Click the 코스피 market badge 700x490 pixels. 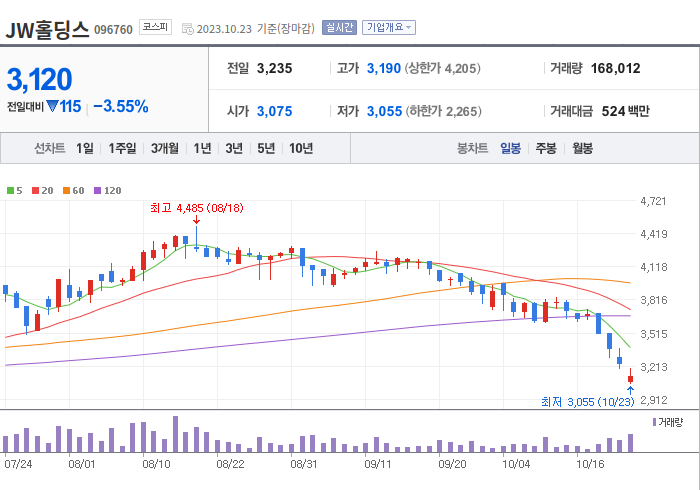[155, 27]
